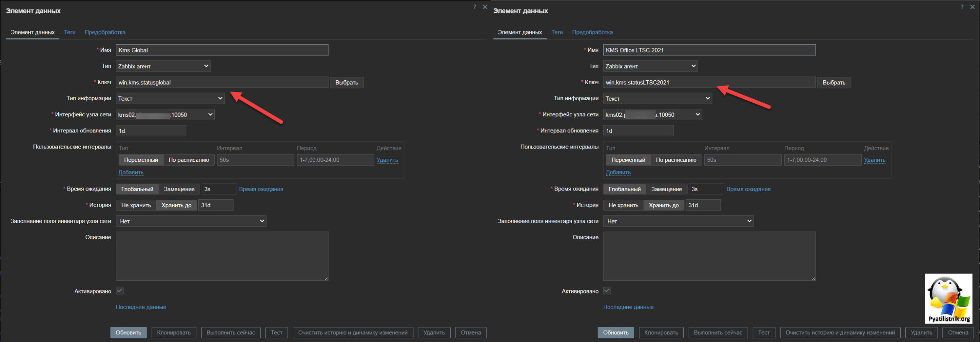Click Выбрать key button in Kms Global dialog

pos(347,82)
